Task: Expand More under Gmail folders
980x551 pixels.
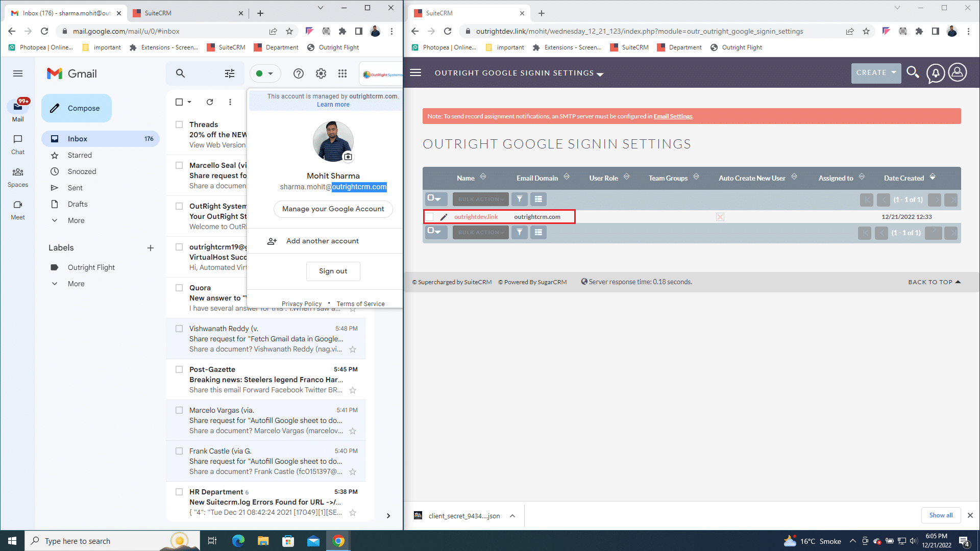Action: [x=76, y=220]
